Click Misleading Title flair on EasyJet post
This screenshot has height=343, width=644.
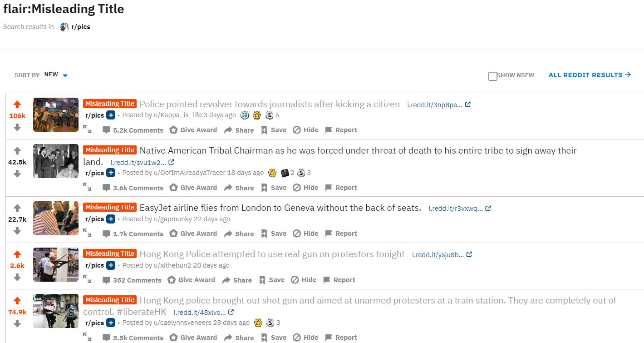tap(110, 207)
